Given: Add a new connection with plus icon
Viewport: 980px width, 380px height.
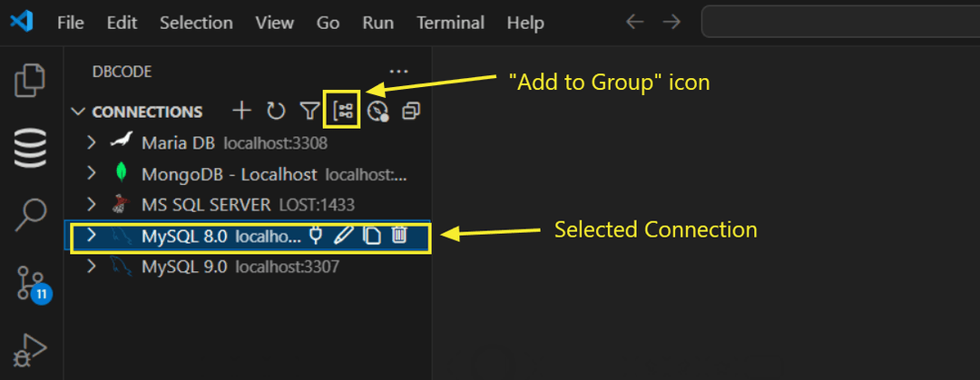Looking at the screenshot, I should (241, 112).
